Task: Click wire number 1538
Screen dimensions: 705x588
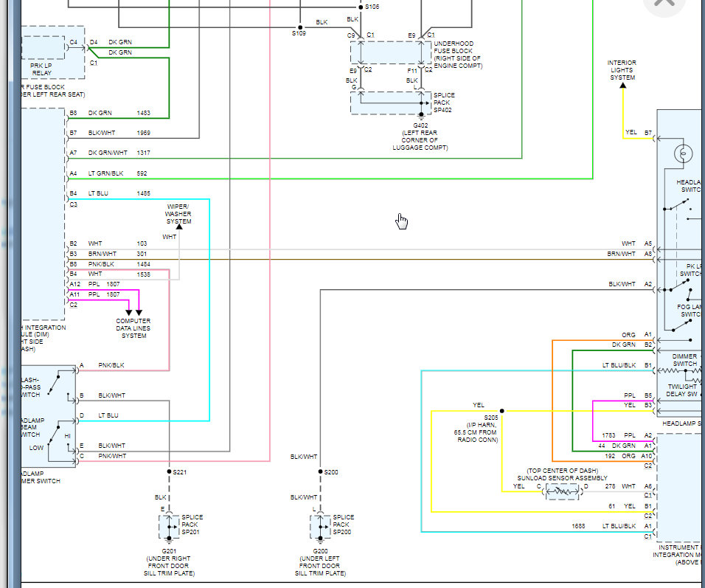Action: [x=143, y=274]
